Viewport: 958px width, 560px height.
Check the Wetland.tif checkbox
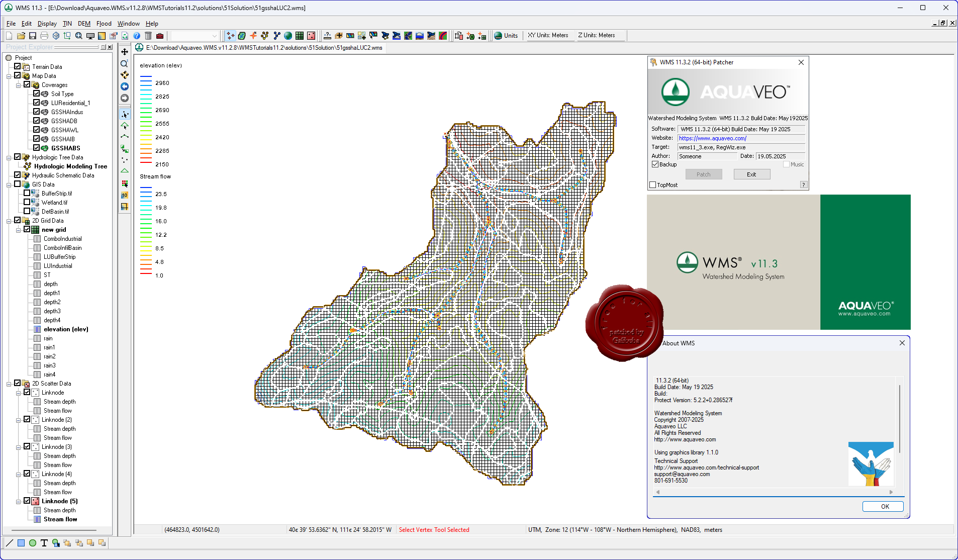coord(27,202)
